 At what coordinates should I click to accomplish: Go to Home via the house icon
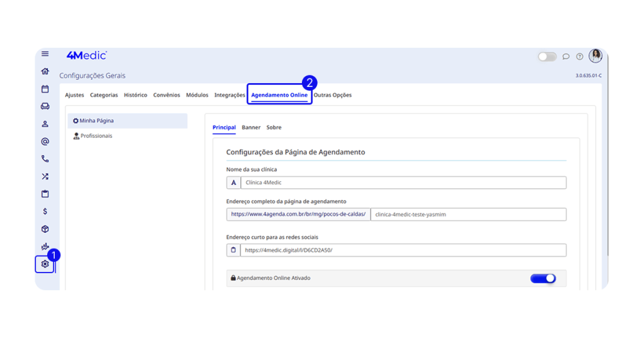(45, 72)
